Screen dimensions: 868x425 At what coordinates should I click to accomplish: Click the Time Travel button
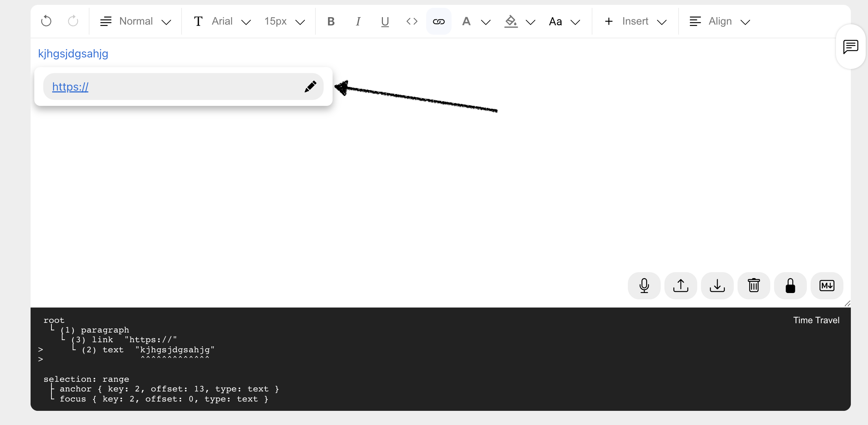(815, 320)
